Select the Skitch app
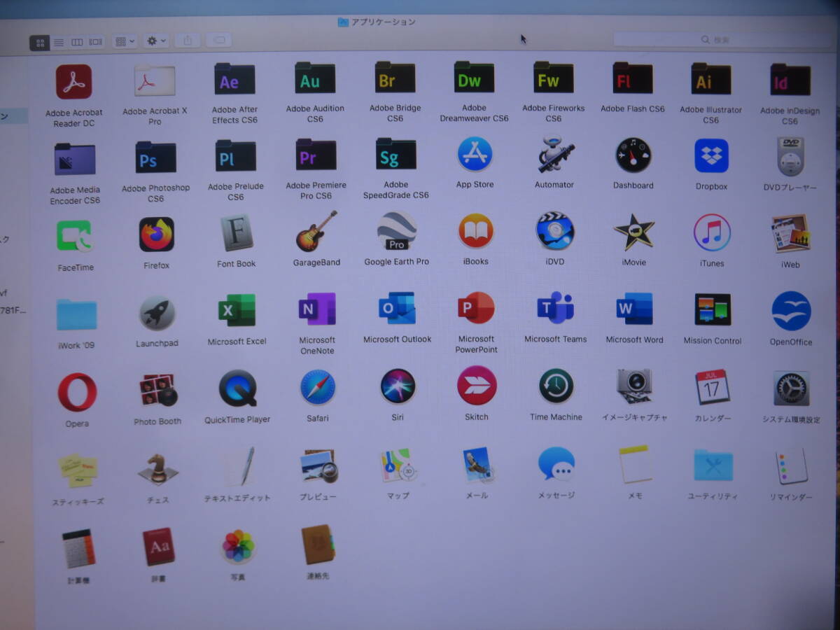Image resolution: width=840 pixels, height=630 pixels. 477,386
